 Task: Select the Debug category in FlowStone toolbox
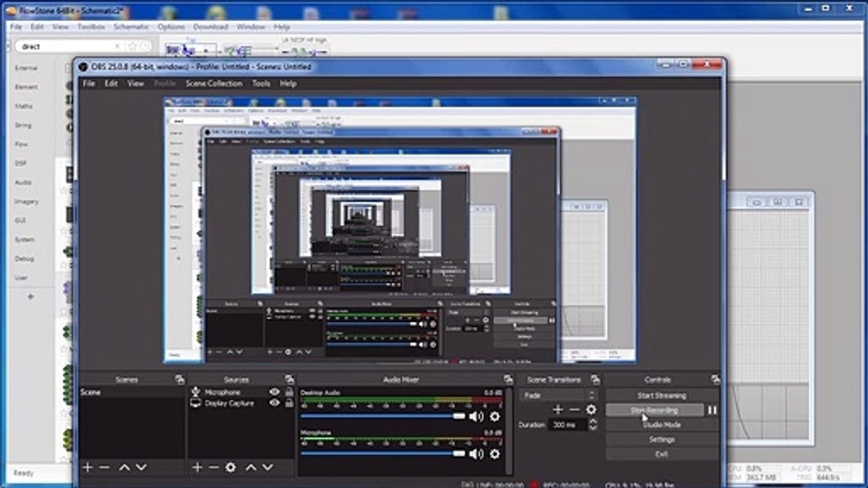point(24,259)
